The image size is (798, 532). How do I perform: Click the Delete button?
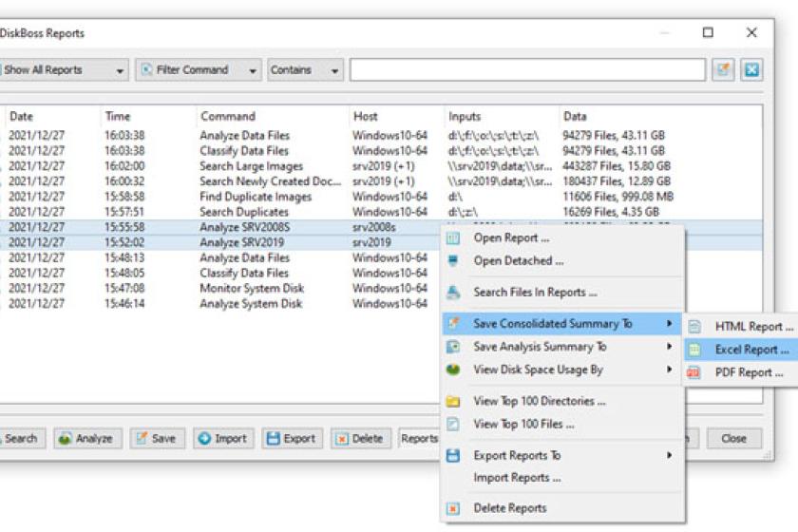(x=361, y=438)
